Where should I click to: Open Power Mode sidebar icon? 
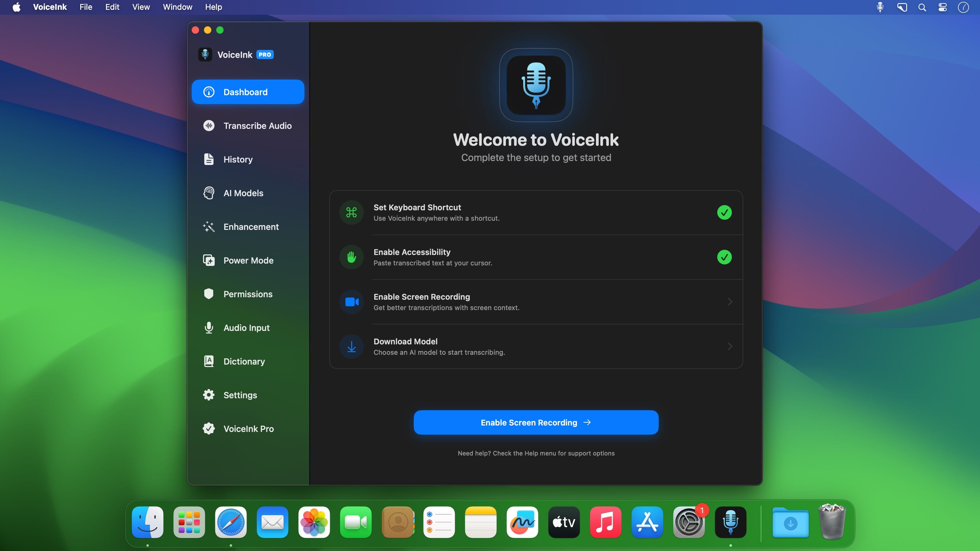pos(209,261)
